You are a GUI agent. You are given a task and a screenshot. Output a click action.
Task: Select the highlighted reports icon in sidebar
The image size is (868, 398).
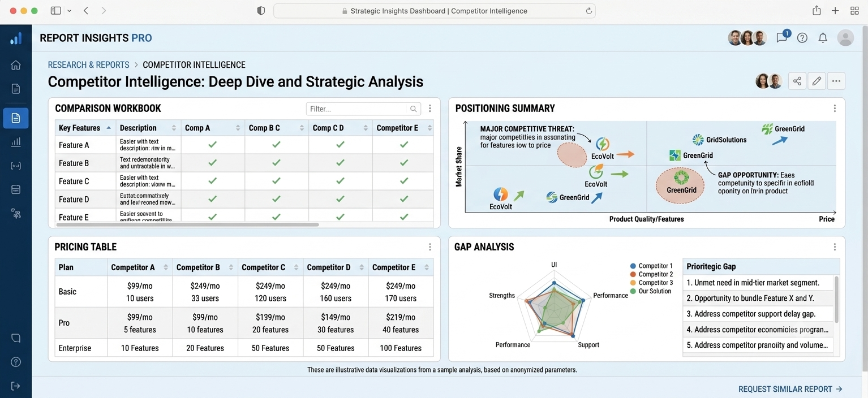coord(16,118)
